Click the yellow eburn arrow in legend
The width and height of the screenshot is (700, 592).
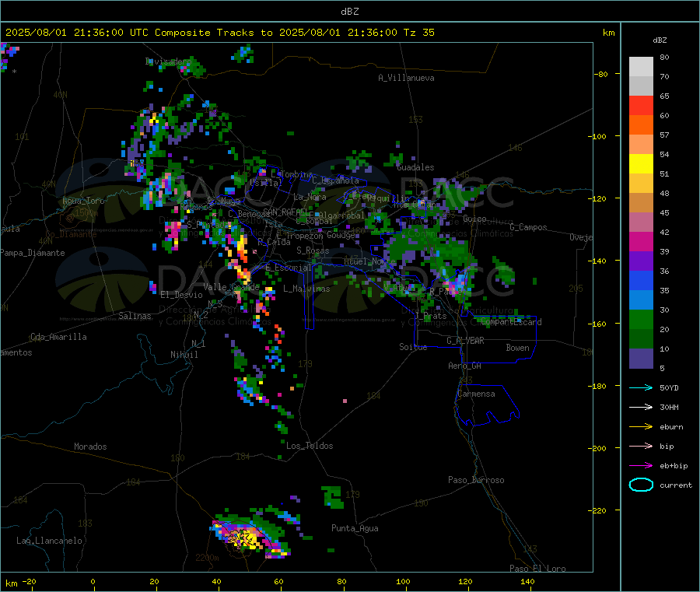tap(641, 427)
